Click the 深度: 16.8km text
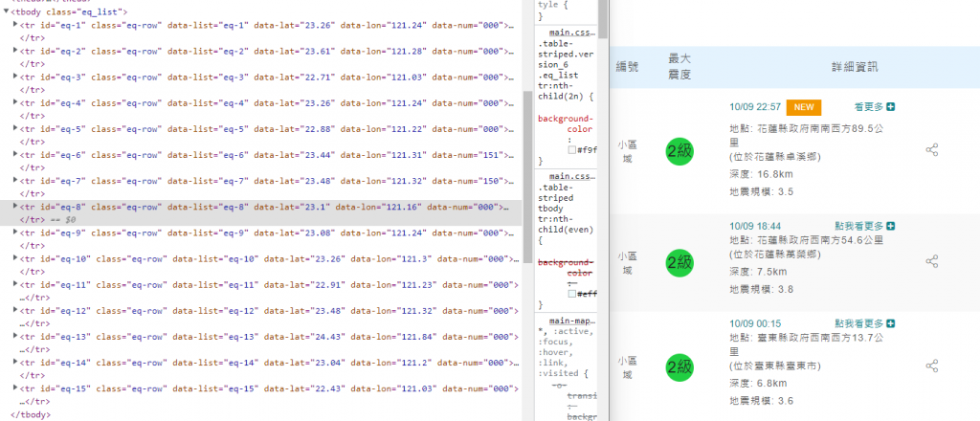This screenshot has width=980, height=421. (761, 174)
